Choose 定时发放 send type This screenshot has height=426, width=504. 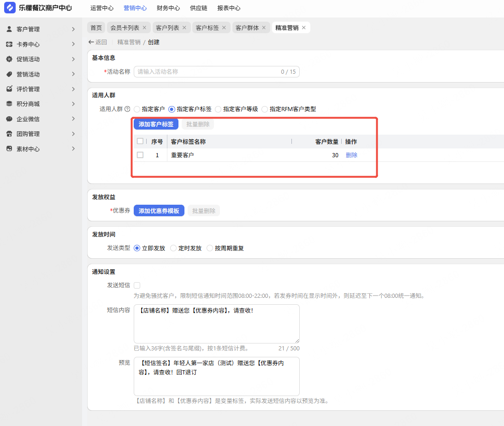point(173,248)
